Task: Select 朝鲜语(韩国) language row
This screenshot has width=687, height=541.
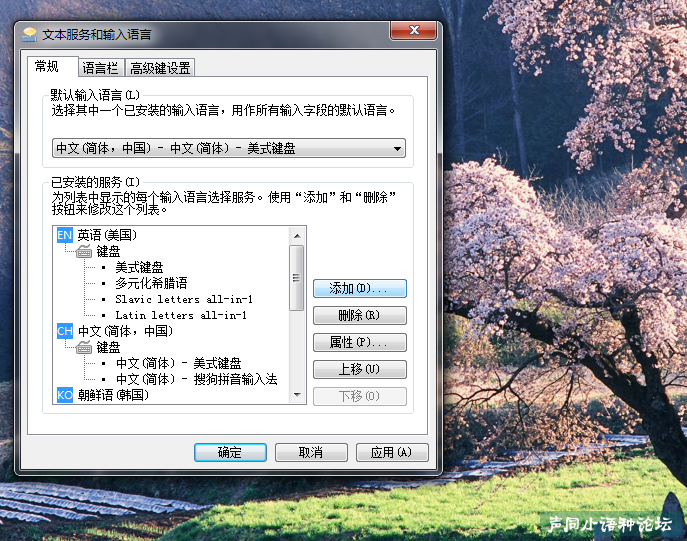Action: [113, 395]
